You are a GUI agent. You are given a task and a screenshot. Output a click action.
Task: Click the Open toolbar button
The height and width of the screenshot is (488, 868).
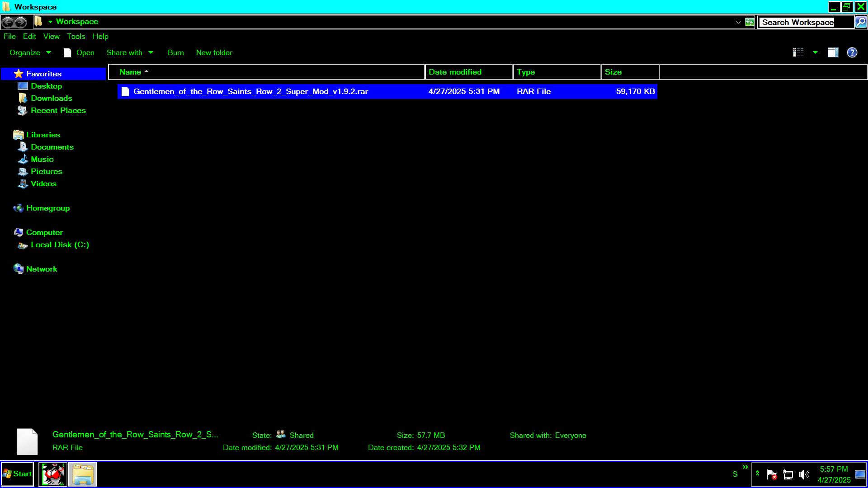(x=79, y=52)
